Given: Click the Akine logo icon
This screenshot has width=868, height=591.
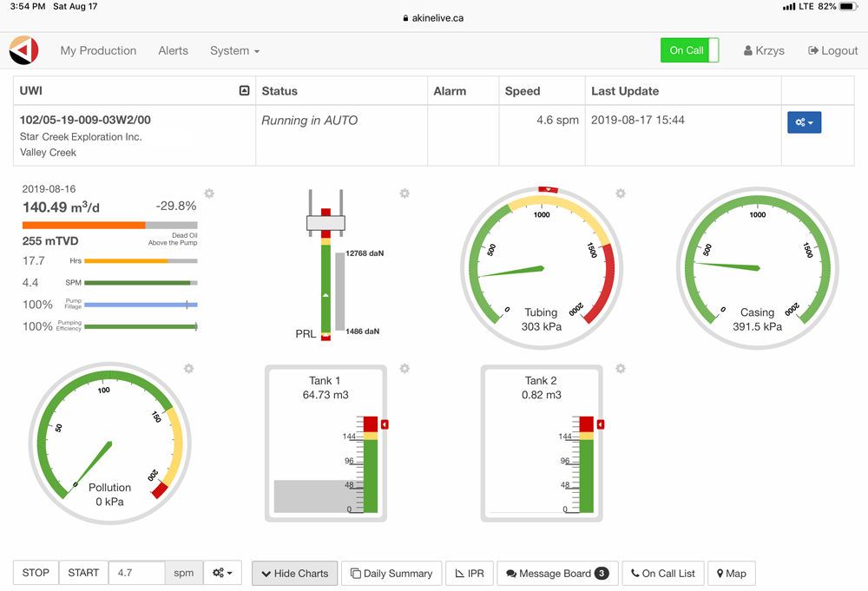Looking at the screenshot, I should pos(23,50).
